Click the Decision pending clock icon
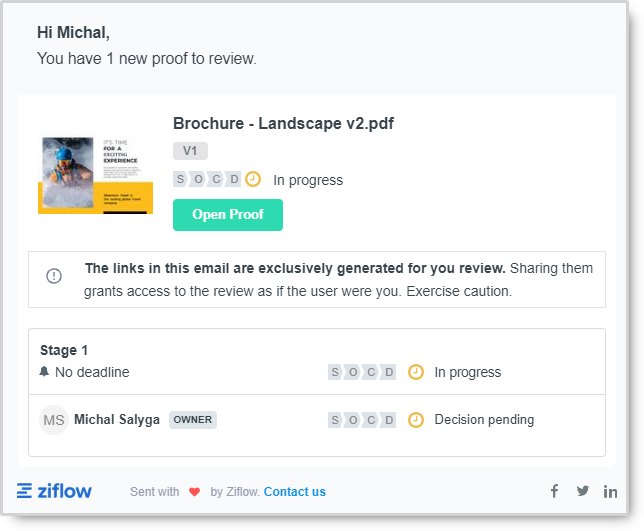Image resolution: width=644 pixels, height=531 pixels. click(x=416, y=420)
